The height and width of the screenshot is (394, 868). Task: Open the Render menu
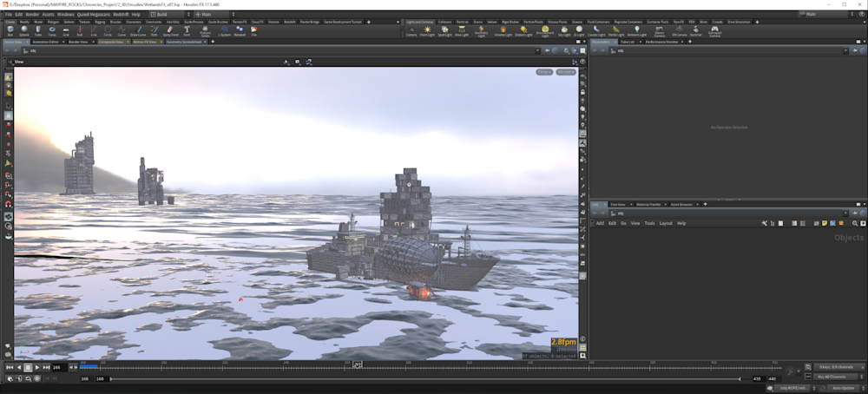[33, 15]
